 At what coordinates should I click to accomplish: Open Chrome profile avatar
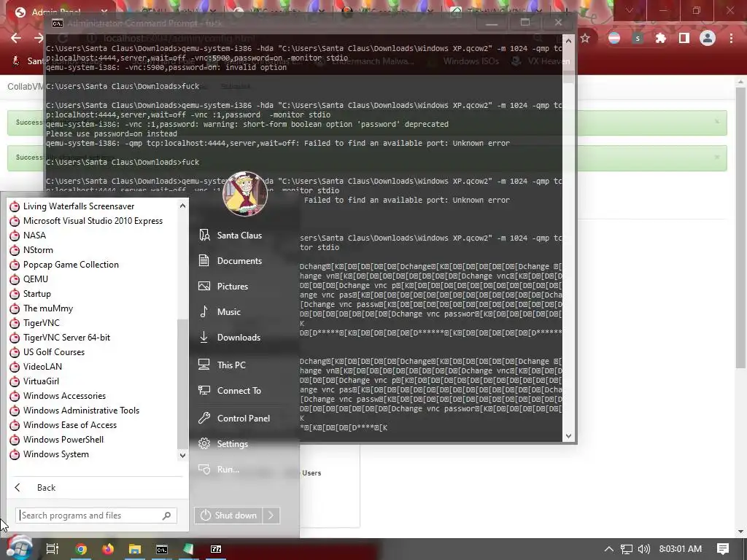coord(708,38)
